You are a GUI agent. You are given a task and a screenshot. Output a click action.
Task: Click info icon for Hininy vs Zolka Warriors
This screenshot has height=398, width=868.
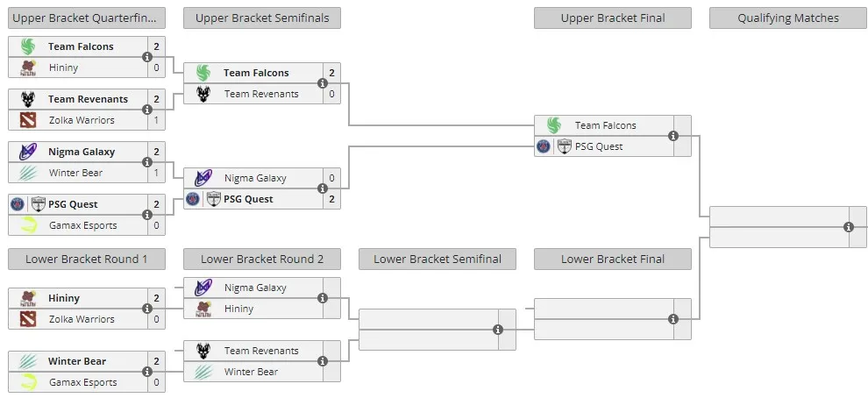pyautogui.click(x=147, y=309)
